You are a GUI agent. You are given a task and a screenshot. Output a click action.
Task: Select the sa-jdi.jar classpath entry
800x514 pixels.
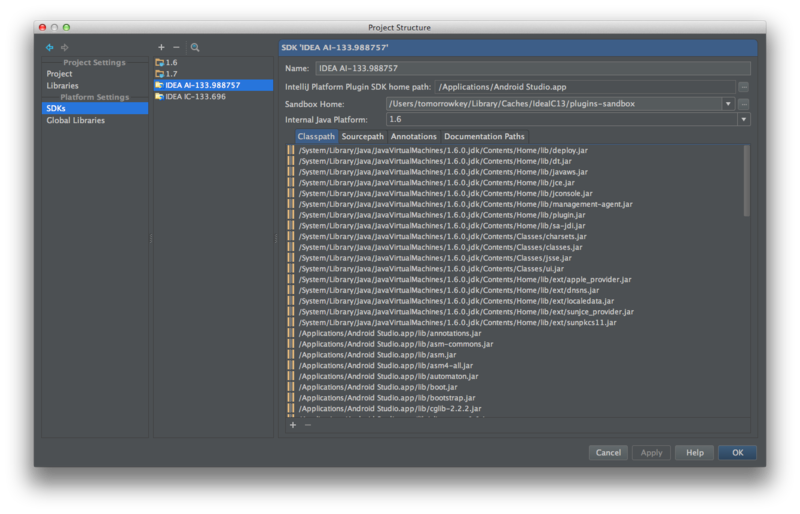click(x=514, y=226)
